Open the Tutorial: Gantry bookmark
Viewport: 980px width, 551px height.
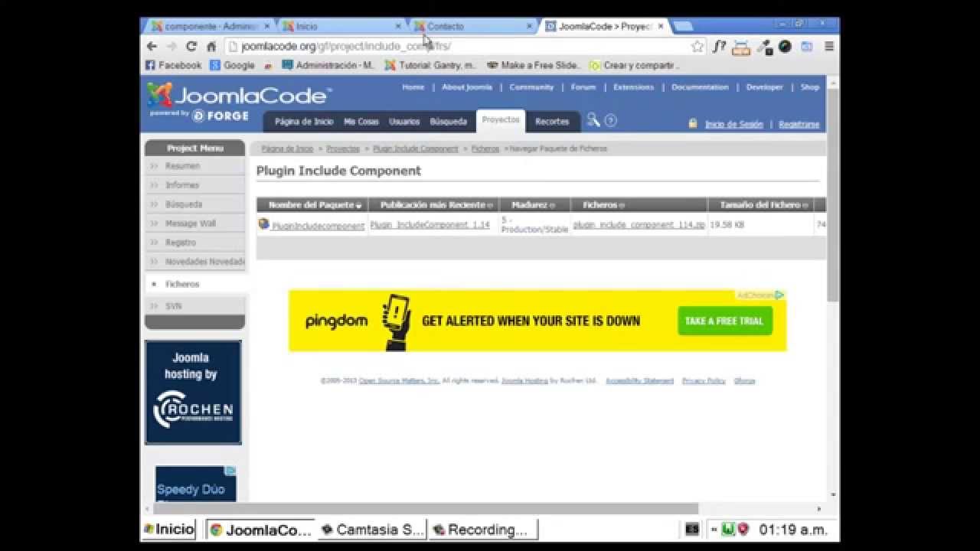coord(430,66)
